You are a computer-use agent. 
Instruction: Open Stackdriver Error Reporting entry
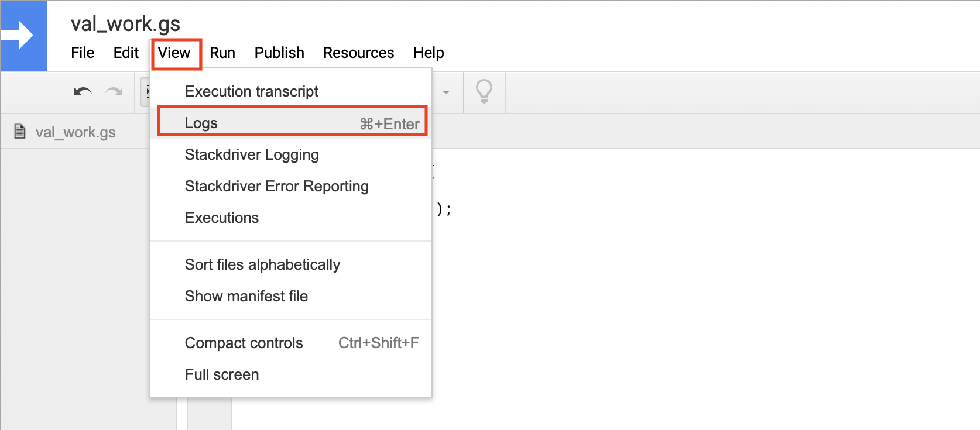(291, 186)
